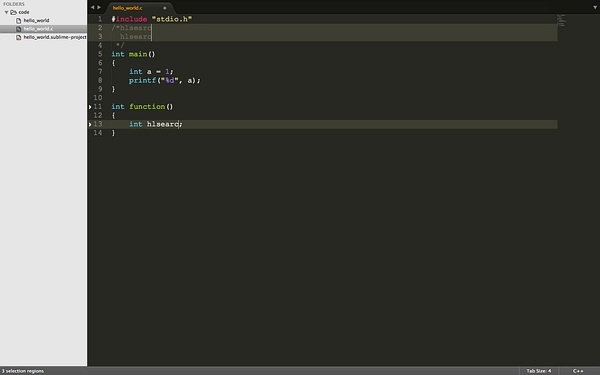Open hello_world.sublime-project file
Viewport: 600px width, 375px height.
(x=55, y=38)
